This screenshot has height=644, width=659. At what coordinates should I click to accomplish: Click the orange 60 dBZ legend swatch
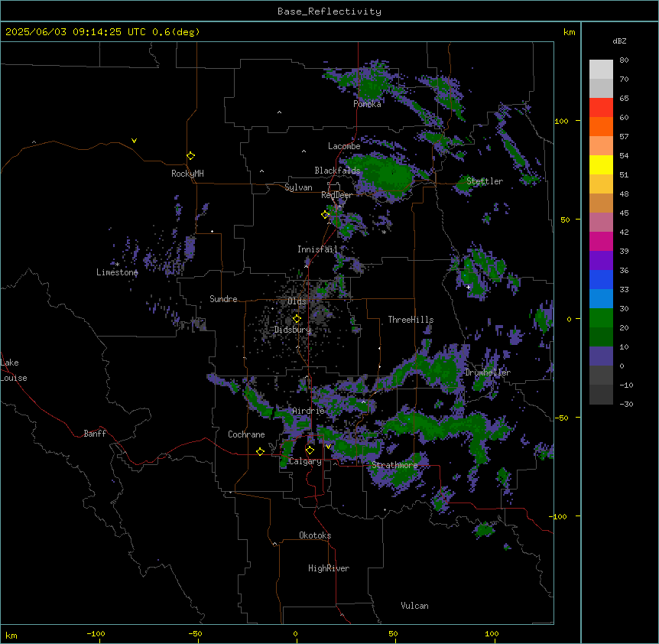tap(601, 126)
